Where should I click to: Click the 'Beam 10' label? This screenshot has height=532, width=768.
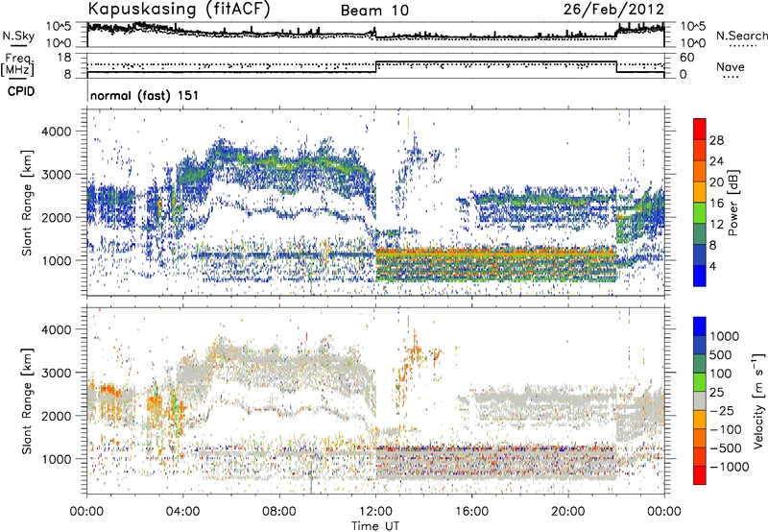pos(374,11)
